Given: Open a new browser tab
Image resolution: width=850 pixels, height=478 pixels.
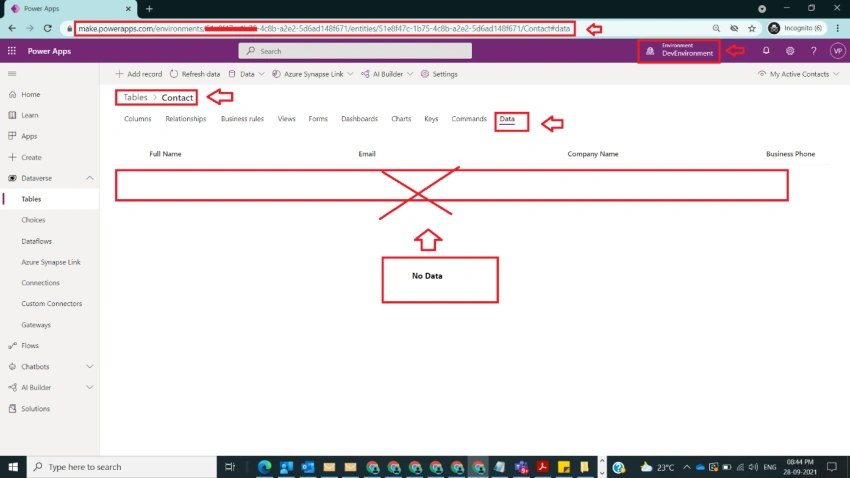Looking at the screenshot, I should click(149, 9).
